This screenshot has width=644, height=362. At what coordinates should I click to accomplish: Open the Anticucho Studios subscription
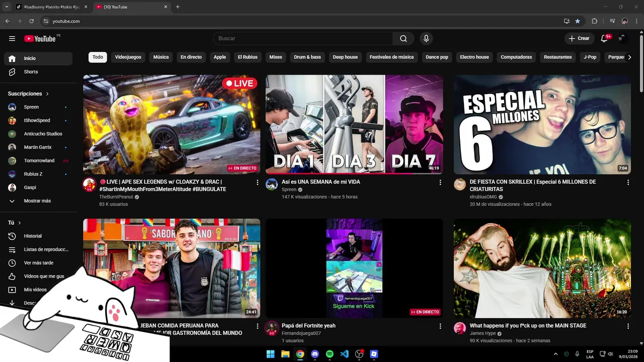(38, 134)
